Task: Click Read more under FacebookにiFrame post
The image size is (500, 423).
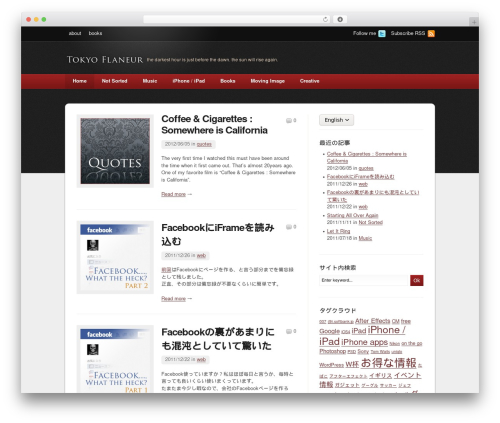Action: pyautogui.click(x=173, y=299)
